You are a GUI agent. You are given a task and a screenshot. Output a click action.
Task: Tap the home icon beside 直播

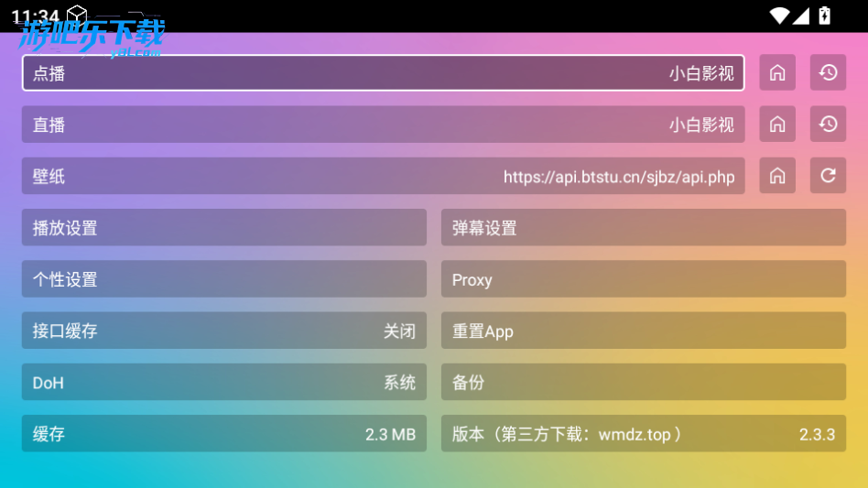[777, 125]
